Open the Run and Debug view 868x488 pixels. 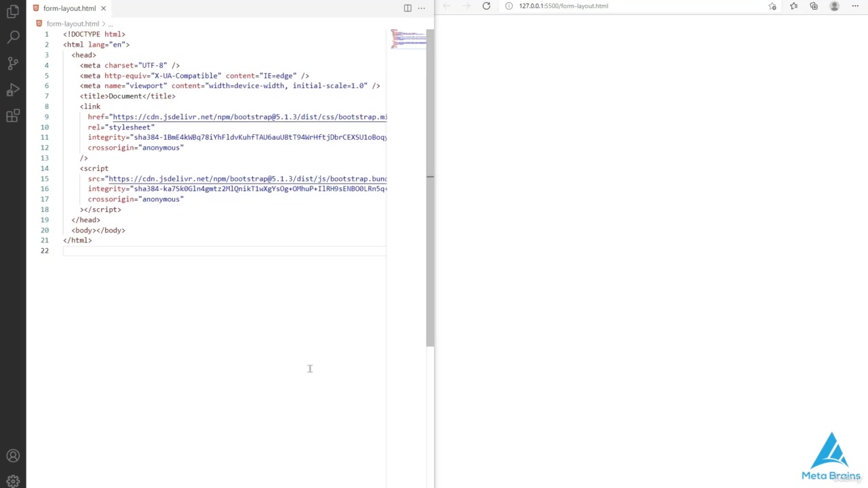(13, 89)
